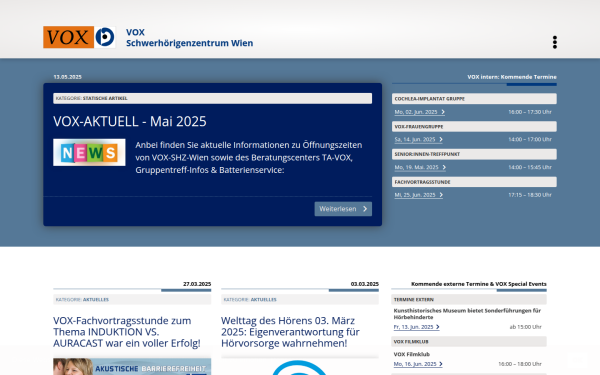Click the Kunsthistorisches Museum Sonderführungen entry

(x=467, y=314)
